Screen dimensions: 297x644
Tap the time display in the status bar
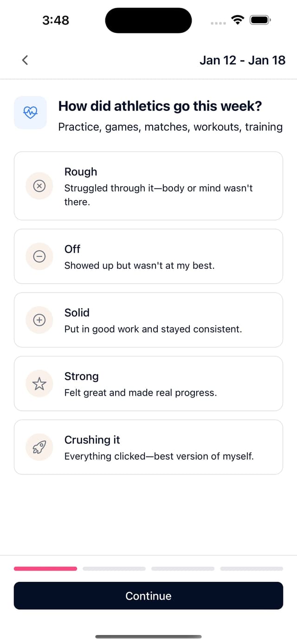coord(56,20)
